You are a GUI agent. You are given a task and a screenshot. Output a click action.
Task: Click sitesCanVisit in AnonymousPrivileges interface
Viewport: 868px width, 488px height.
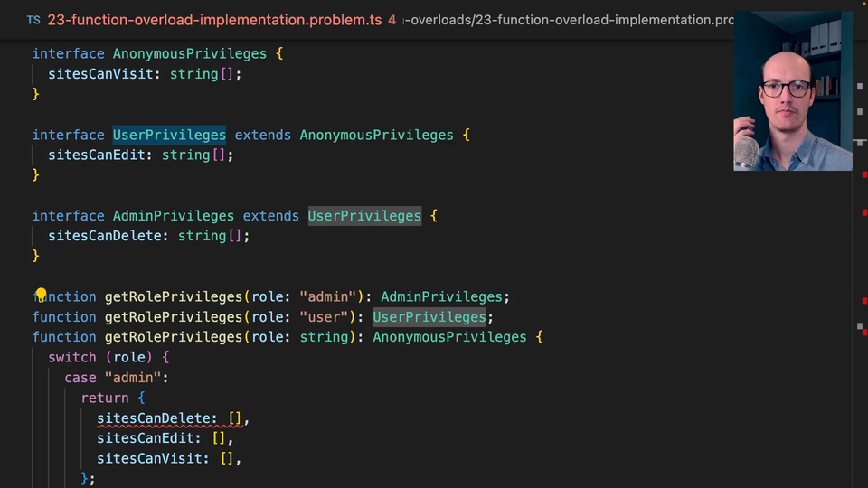100,74
